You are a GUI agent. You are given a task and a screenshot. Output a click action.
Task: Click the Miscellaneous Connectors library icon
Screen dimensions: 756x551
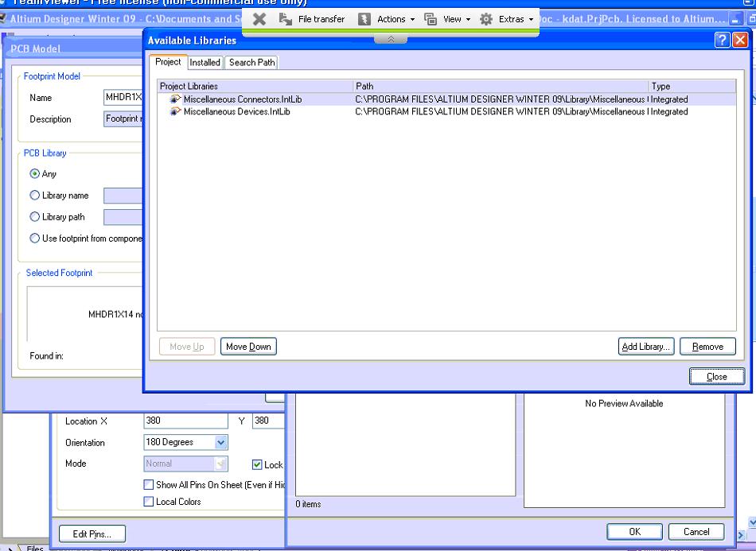(x=175, y=99)
